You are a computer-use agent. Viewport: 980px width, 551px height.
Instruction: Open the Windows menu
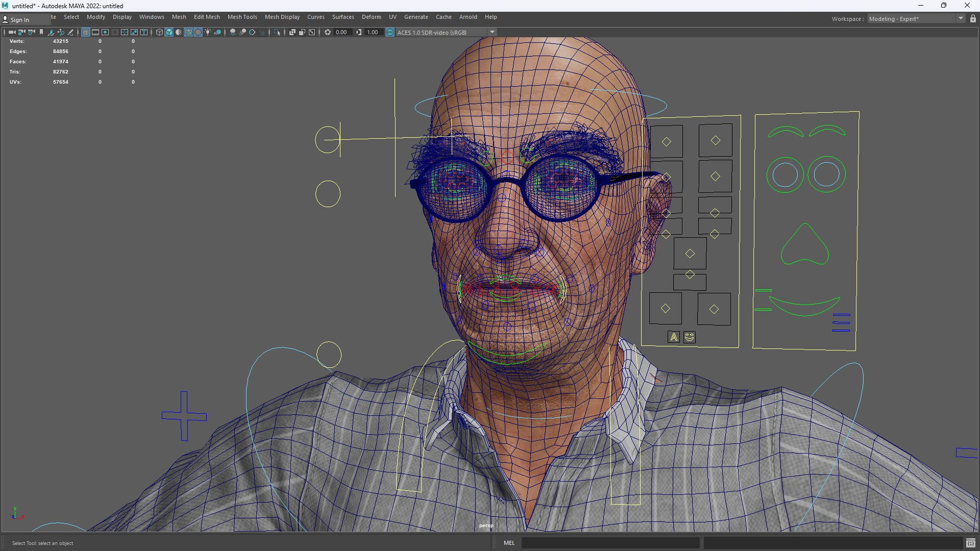152,17
